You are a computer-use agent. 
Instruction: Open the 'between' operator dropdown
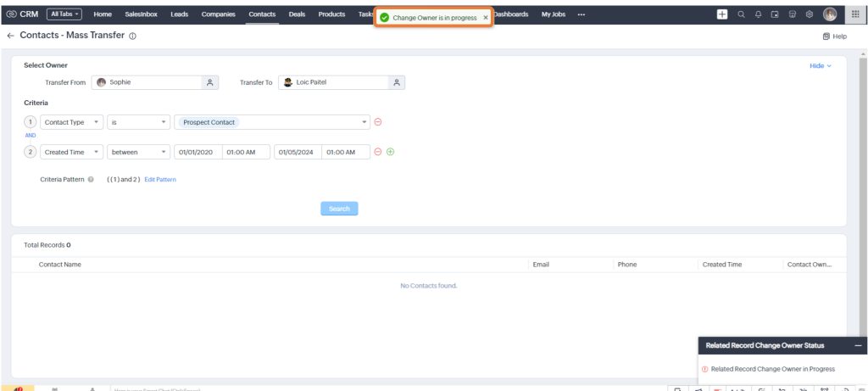139,152
